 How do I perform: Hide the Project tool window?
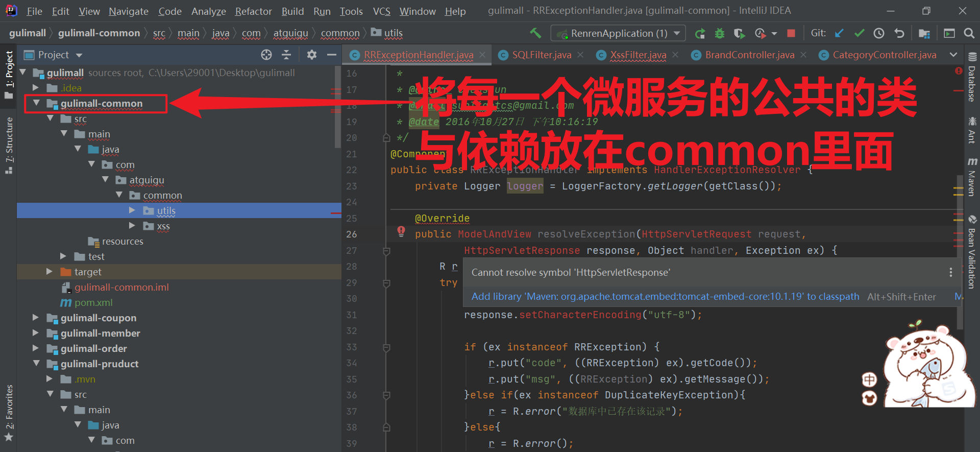pos(332,55)
